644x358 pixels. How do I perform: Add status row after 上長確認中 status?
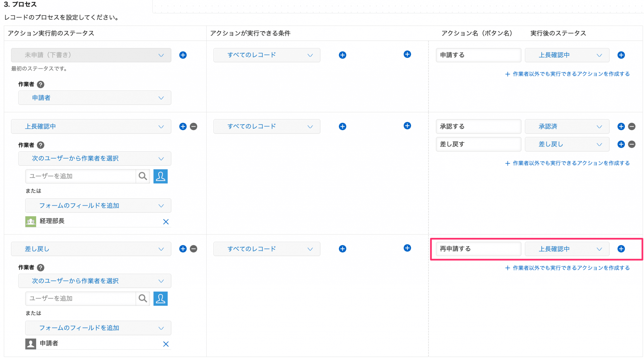click(x=183, y=126)
